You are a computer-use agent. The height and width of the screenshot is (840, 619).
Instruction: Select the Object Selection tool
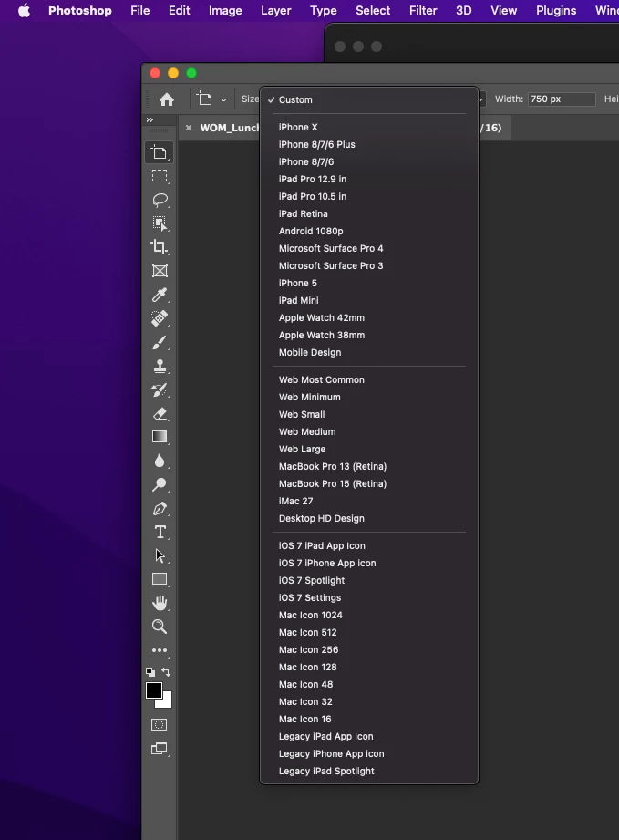click(159, 223)
